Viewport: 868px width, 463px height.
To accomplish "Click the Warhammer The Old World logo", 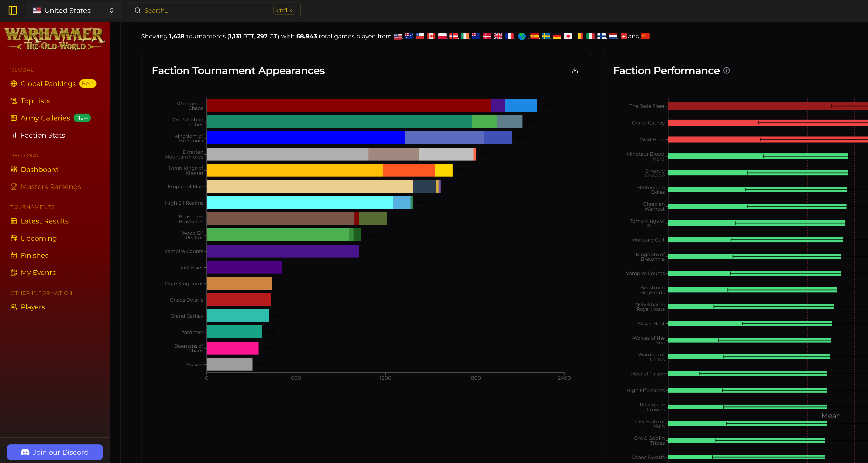I will tap(55, 38).
